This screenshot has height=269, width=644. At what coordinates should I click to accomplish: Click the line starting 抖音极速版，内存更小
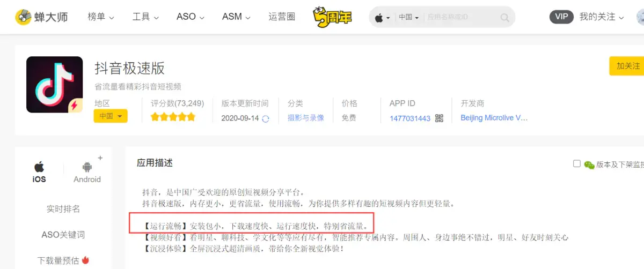point(298,204)
